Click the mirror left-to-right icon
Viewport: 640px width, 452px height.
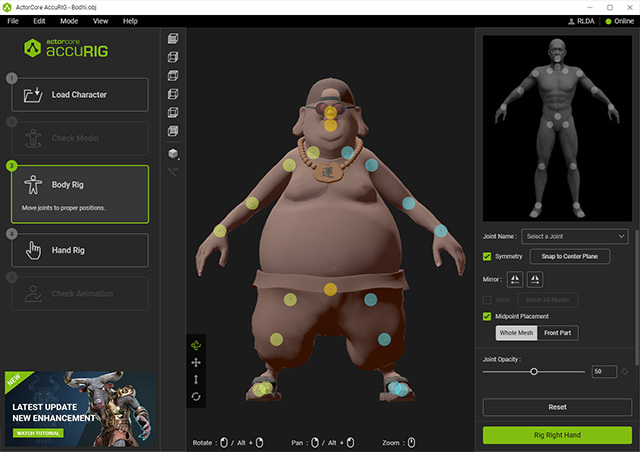[x=536, y=279]
